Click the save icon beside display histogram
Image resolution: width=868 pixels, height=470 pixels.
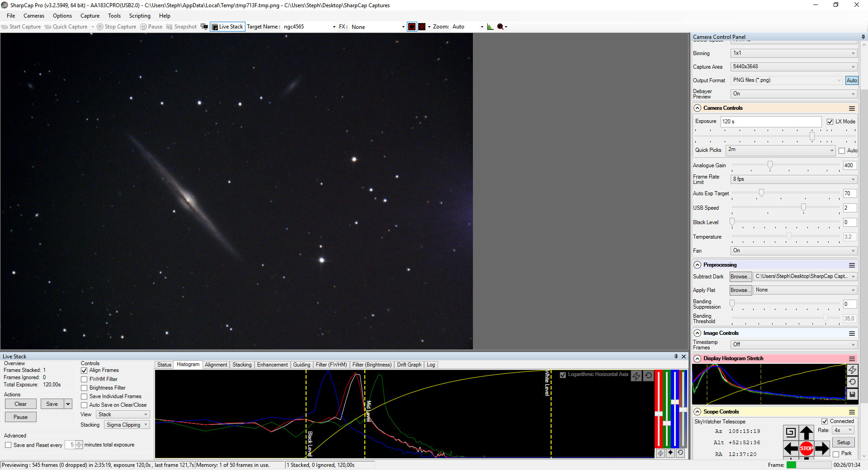(x=852, y=395)
